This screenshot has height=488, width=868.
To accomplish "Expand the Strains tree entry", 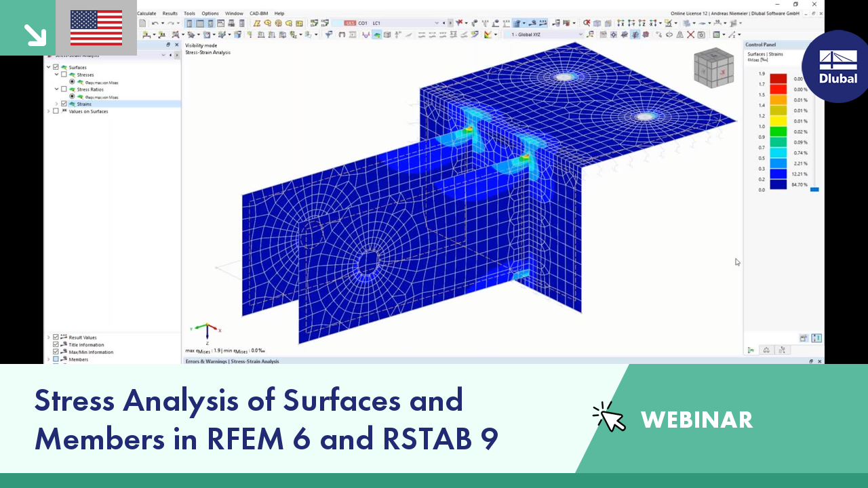I will pos(56,104).
